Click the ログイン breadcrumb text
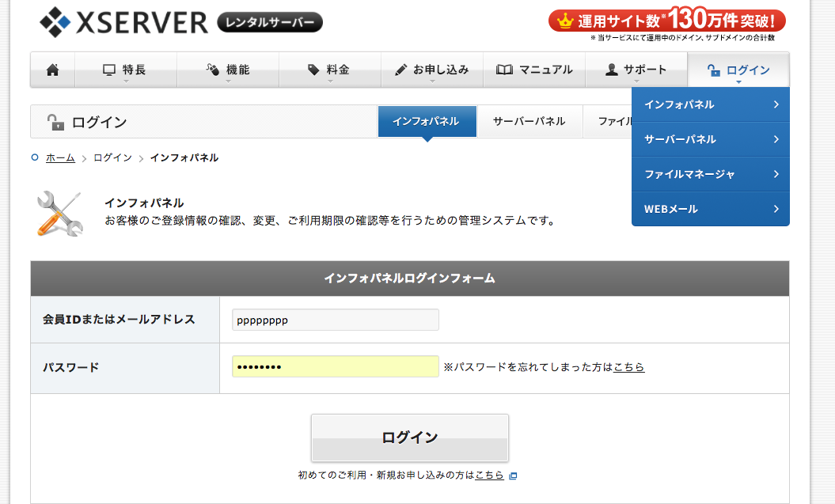 tap(113, 157)
